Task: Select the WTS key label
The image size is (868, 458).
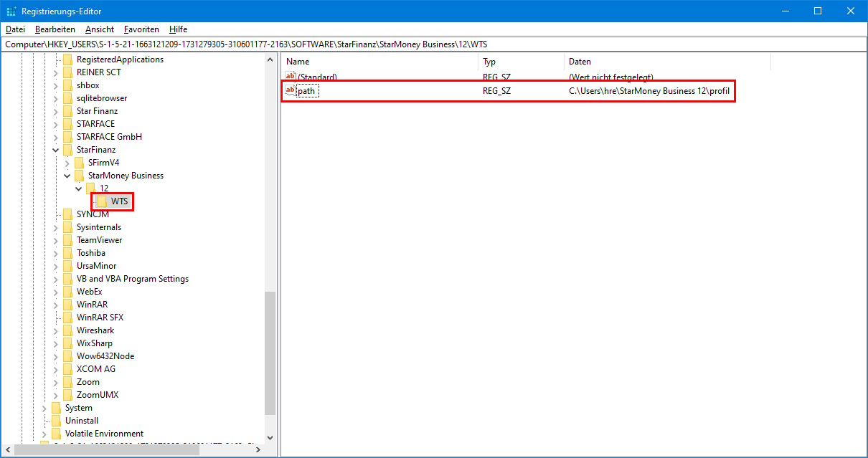Action: pyautogui.click(x=120, y=201)
